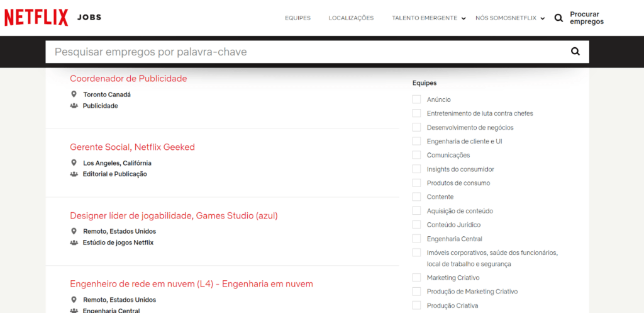Image resolution: width=644 pixels, height=313 pixels.
Task: Open the Engenheiro de rede em nuvem job
Action: [x=191, y=284]
